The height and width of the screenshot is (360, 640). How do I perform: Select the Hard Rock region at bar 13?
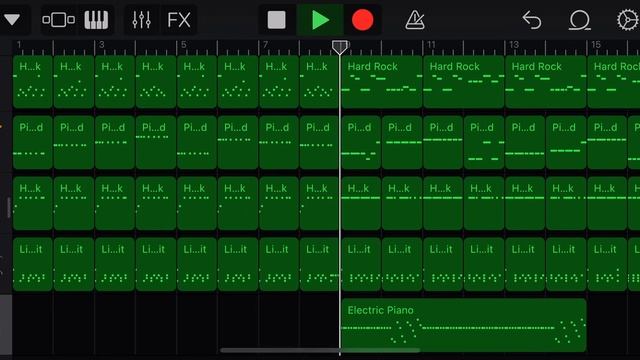tap(546, 82)
